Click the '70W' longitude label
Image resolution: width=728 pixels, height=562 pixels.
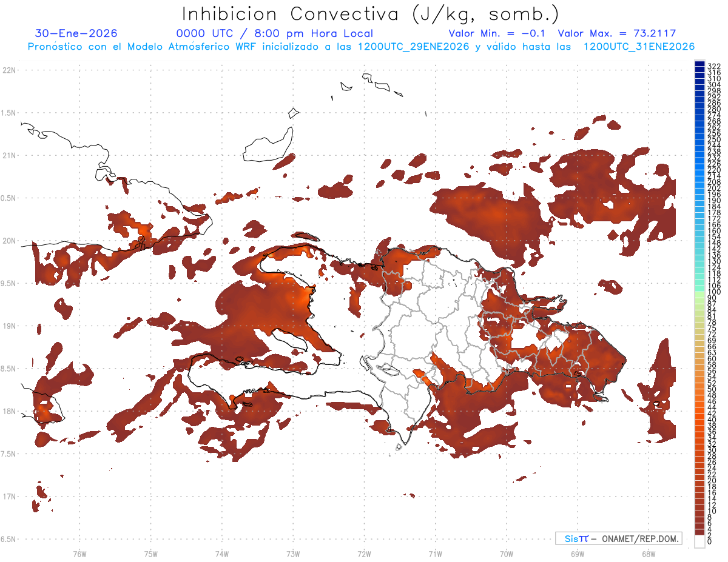(507, 554)
